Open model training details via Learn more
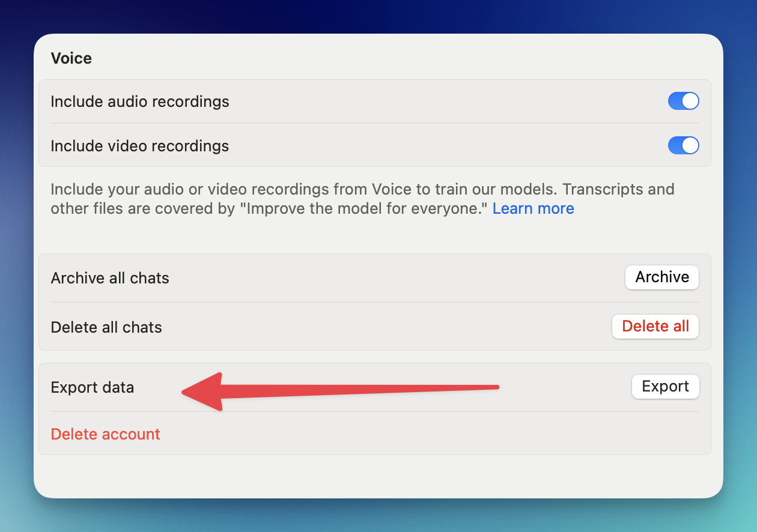Image resolution: width=757 pixels, height=532 pixels. pyautogui.click(x=533, y=208)
